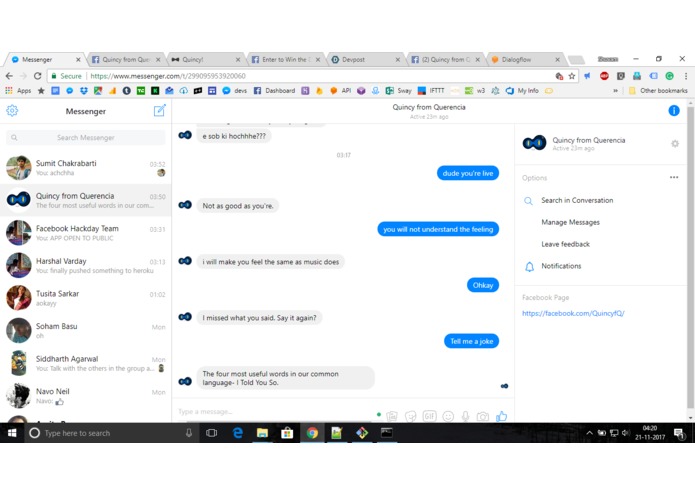Record a voice clip with microphone icon
This screenshot has width=695, height=494.
(x=465, y=416)
